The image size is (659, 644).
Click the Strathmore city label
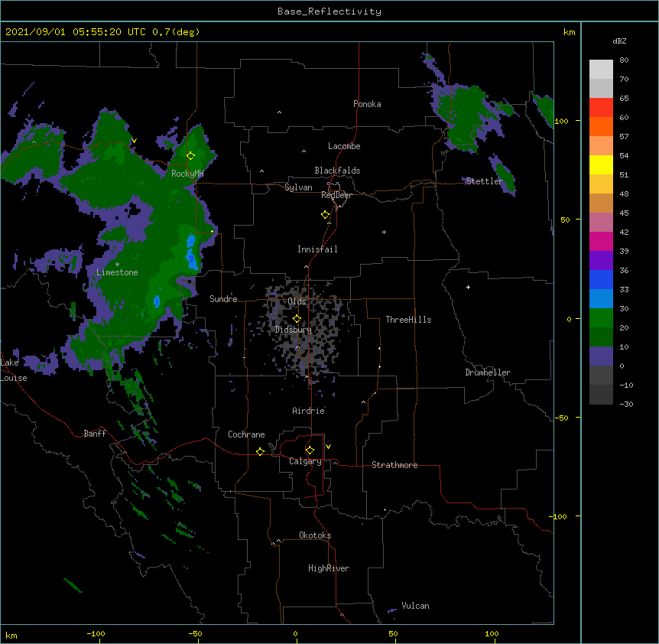[394, 465]
